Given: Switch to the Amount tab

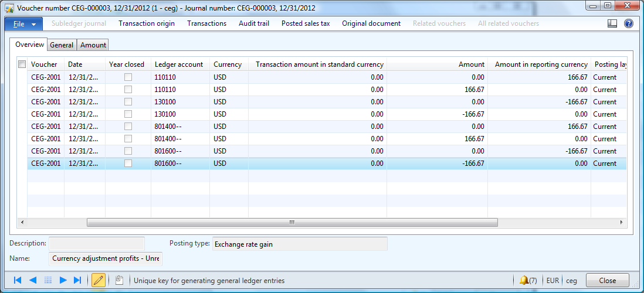Looking at the screenshot, I should coord(93,45).
